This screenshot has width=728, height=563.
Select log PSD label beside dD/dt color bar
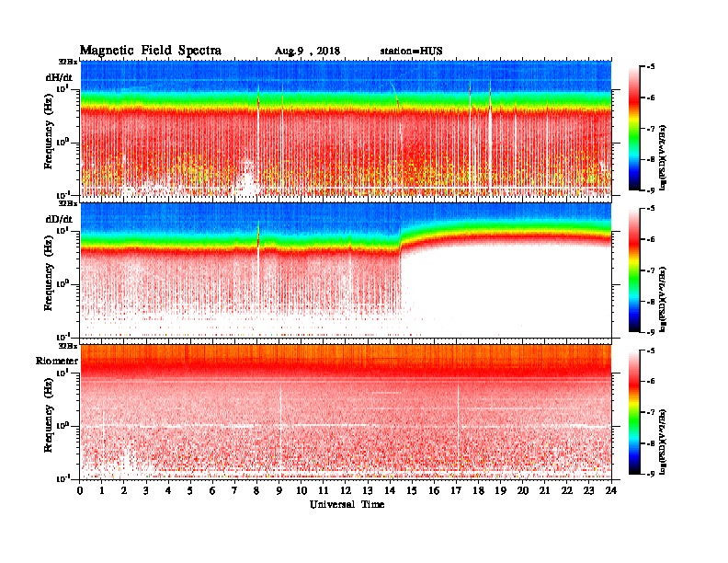tap(663, 300)
